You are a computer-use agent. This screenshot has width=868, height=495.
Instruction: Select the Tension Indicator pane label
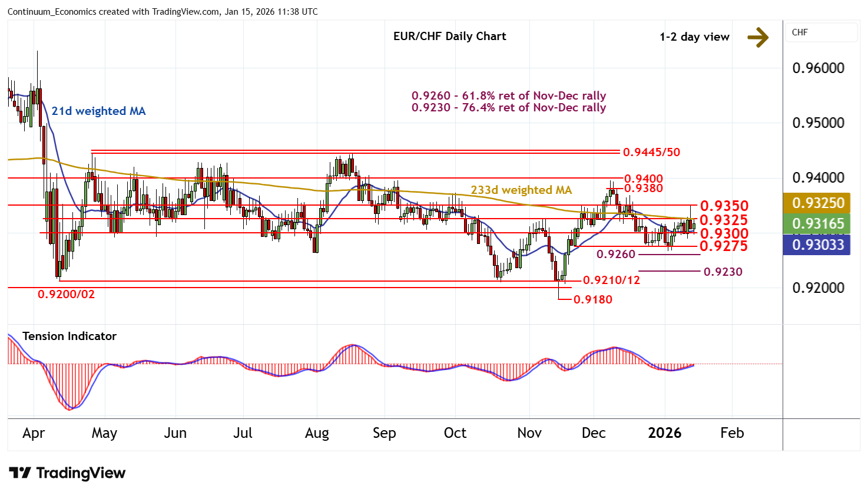pos(69,336)
